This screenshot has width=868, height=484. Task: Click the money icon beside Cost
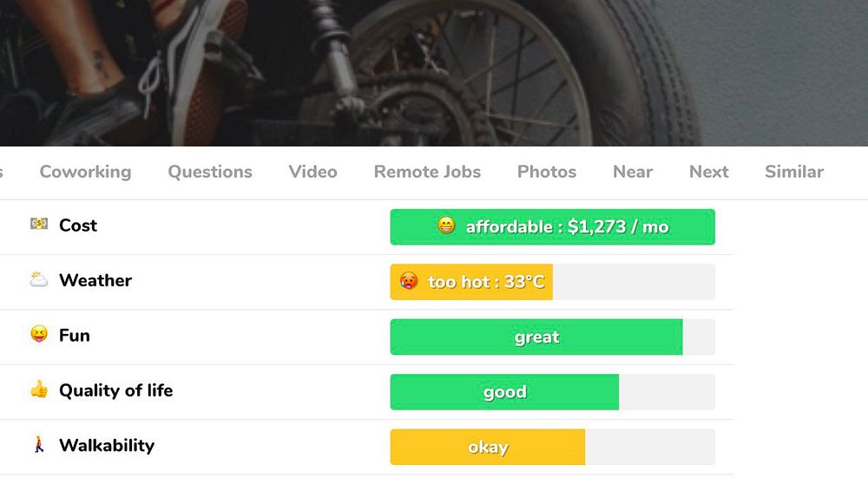39,225
